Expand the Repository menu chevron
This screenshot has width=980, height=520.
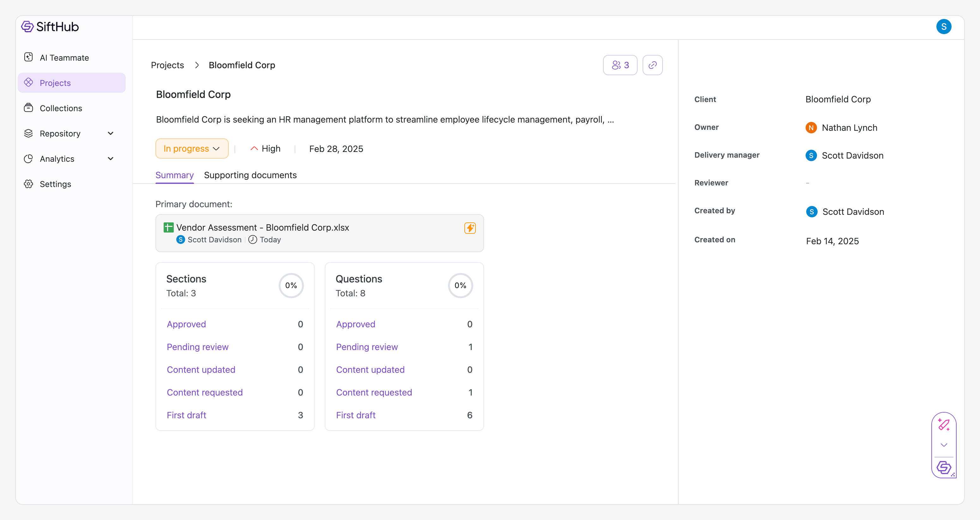pos(111,134)
